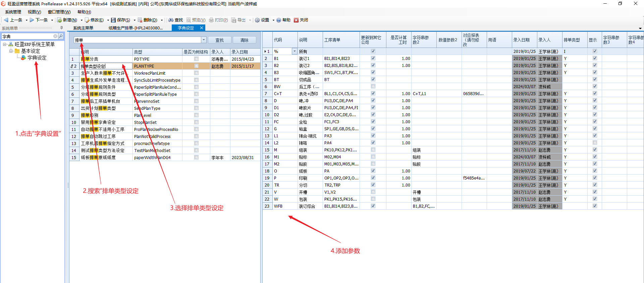Toggle 是否为树结构 checkbox for 排单分类

pyautogui.click(x=196, y=59)
